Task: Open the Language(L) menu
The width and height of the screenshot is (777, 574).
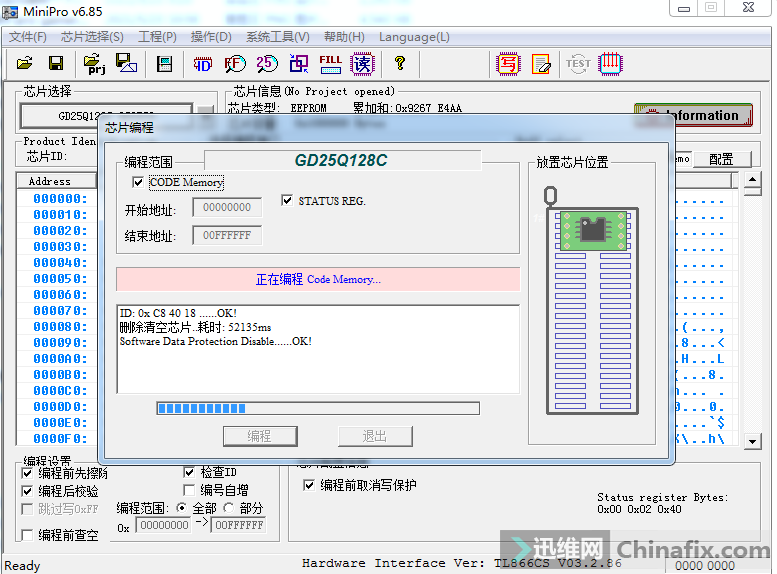Action: click(414, 37)
